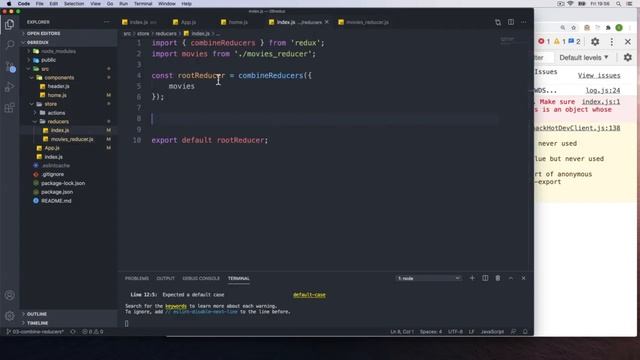Screen dimensions: 640x360
Task: Open the Debug Console panel tab
Action: coord(201,278)
